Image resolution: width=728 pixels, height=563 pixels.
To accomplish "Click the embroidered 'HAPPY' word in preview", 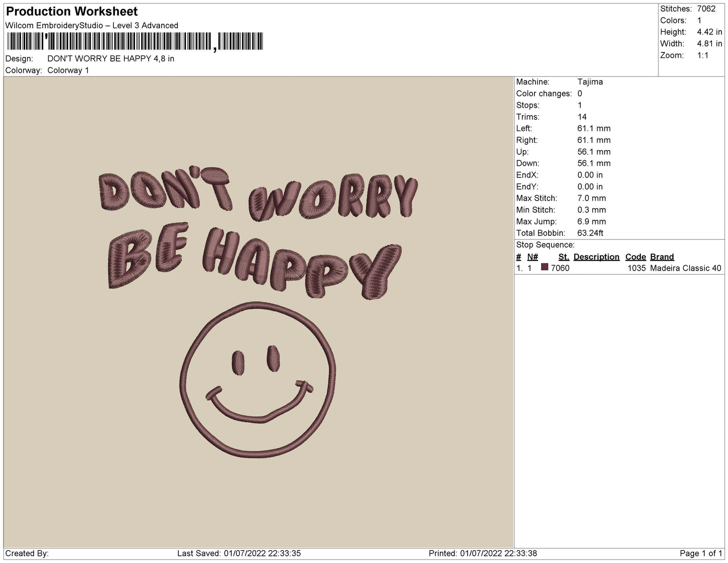I will [x=302, y=263].
